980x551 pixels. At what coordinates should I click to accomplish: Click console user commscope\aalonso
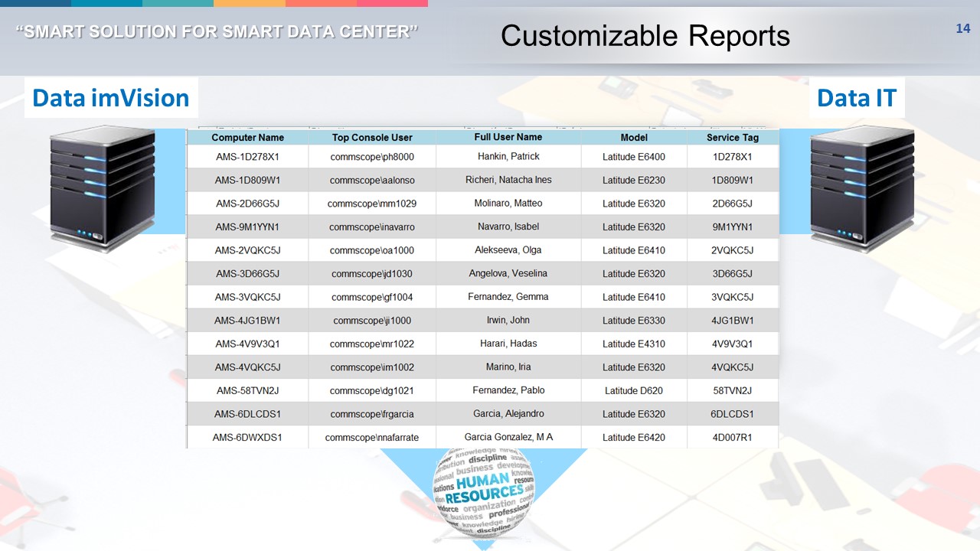pyautogui.click(x=372, y=181)
